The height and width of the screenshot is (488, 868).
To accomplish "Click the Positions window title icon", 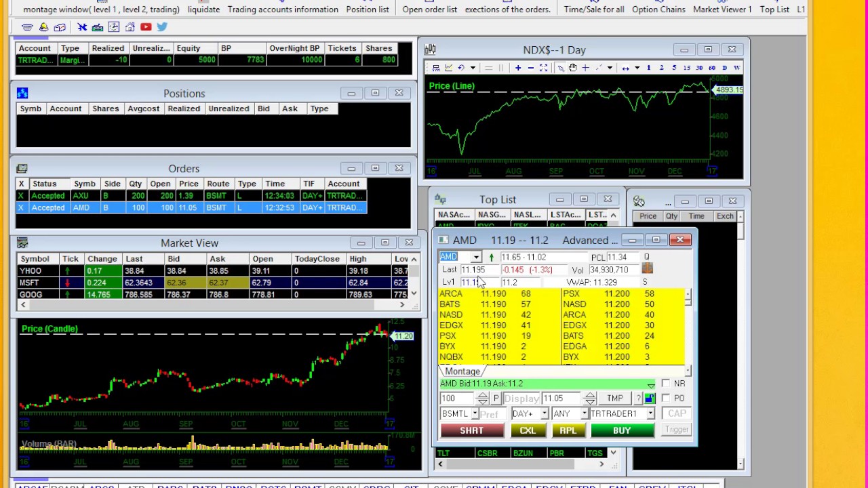I will (x=22, y=93).
